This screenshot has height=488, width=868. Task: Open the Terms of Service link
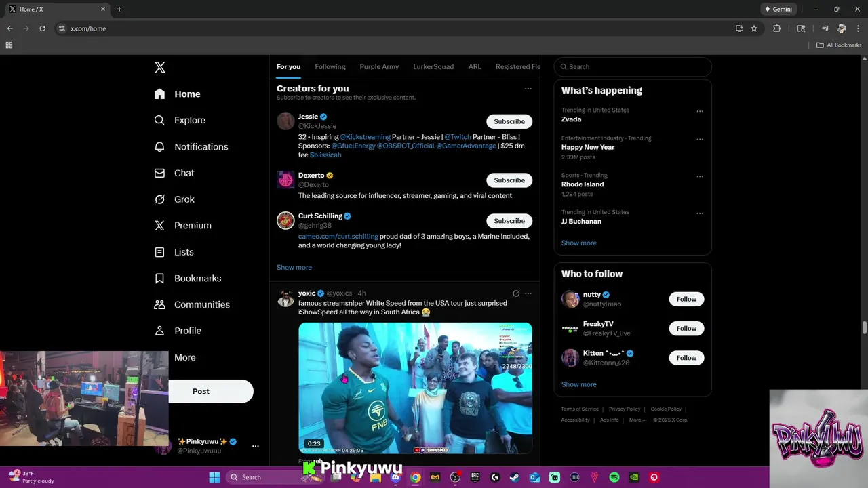click(x=580, y=409)
